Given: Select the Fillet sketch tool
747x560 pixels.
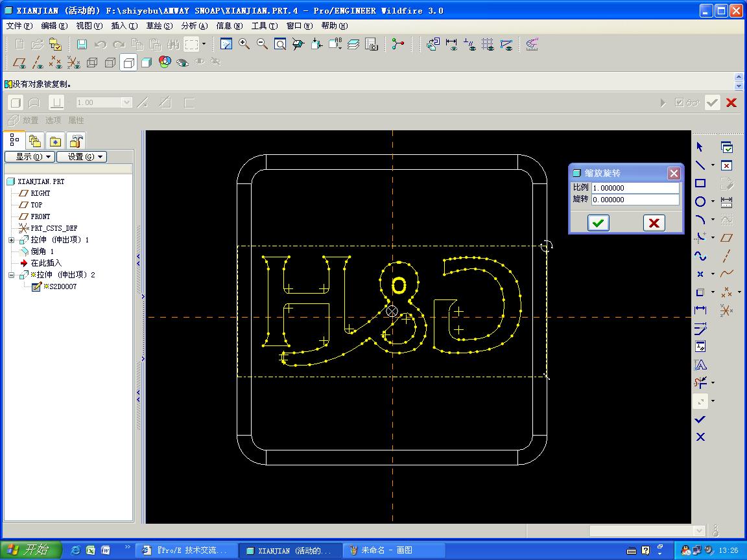Looking at the screenshot, I should tap(700, 238).
